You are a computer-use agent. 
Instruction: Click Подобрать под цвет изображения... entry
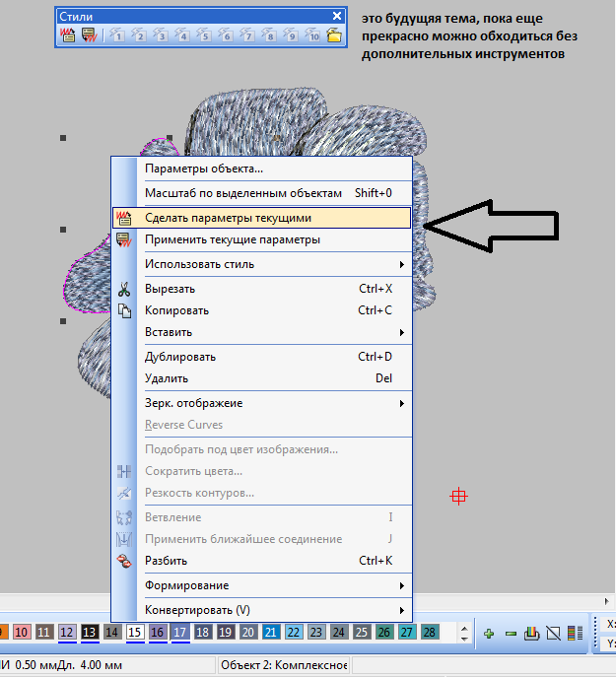pos(262,449)
